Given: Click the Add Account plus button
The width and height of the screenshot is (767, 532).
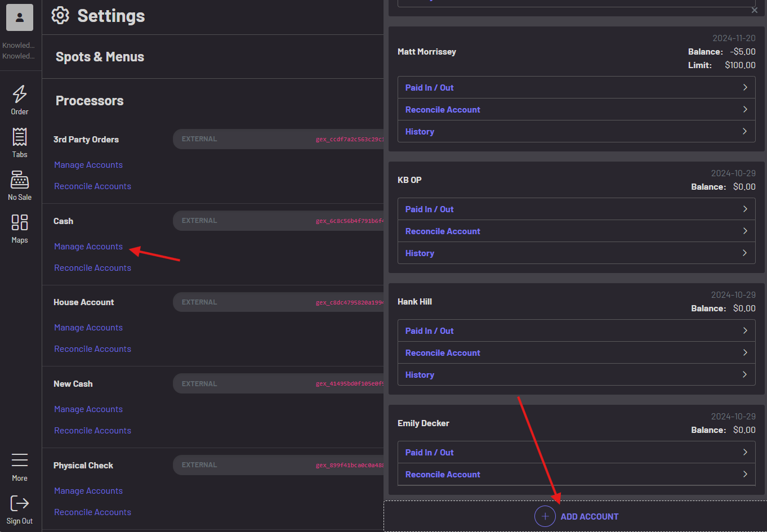Looking at the screenshot, I should point(545,516).
